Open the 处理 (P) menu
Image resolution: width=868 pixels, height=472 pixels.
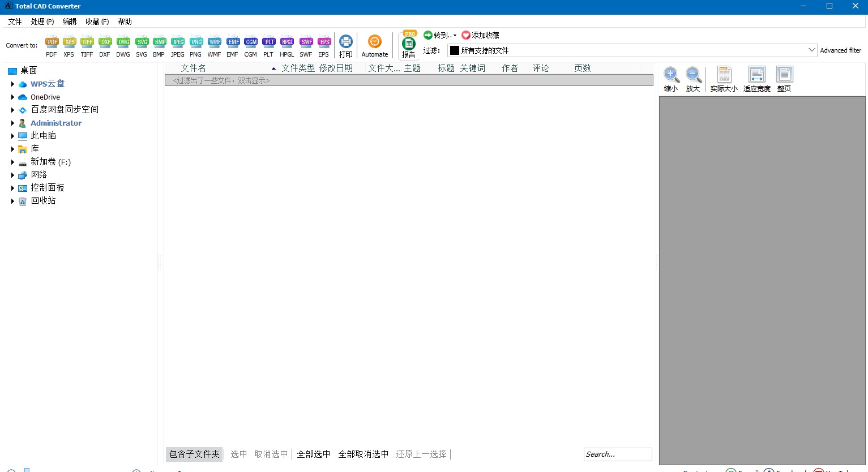42,22
